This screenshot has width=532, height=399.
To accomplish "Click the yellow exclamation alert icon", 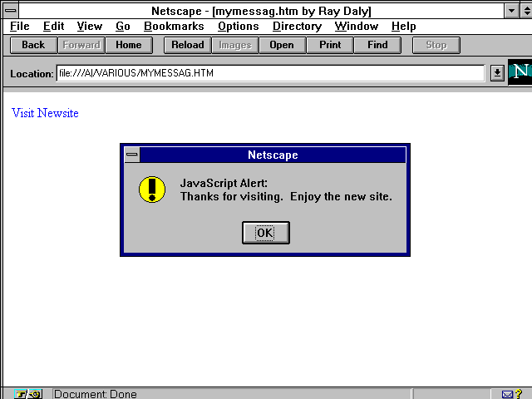I will tap(152, 190).
